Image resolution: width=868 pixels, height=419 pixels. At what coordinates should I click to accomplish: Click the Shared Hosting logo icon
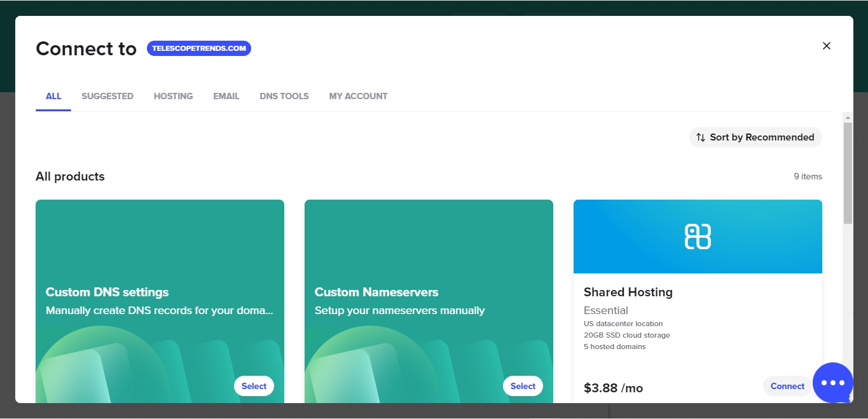click(x=698, y=237)
